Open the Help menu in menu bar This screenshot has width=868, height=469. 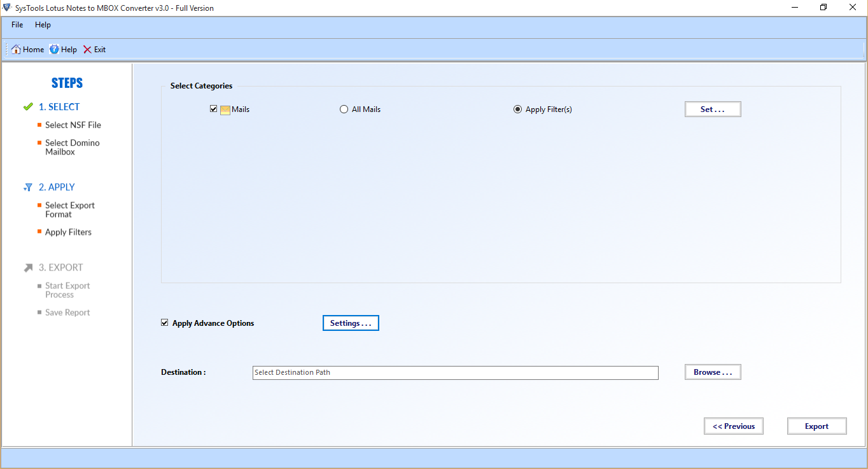pyautogui.click(x=43, y=25)
